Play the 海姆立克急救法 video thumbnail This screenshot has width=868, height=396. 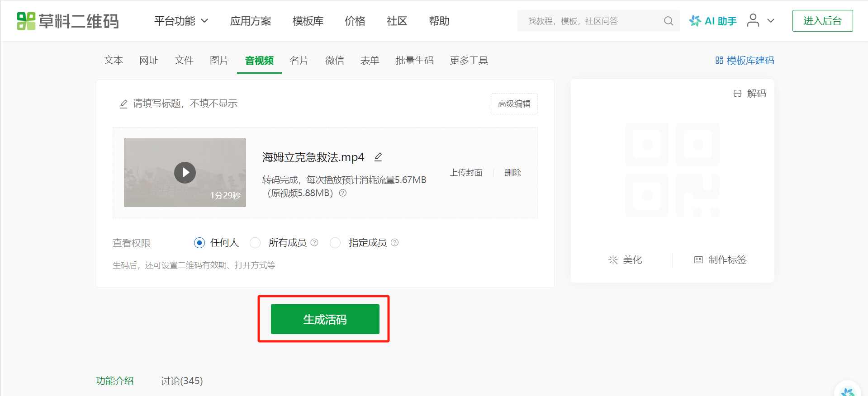click(185, 173)
